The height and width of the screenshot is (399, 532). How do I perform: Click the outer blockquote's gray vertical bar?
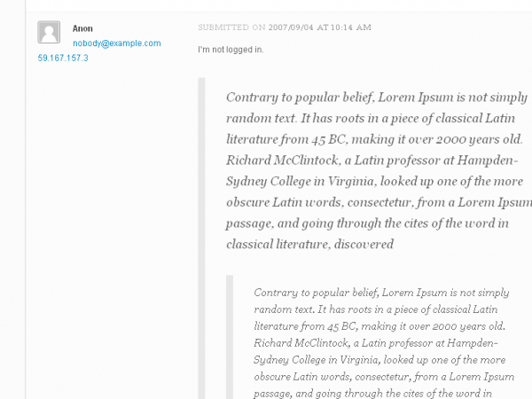(201, 239)
